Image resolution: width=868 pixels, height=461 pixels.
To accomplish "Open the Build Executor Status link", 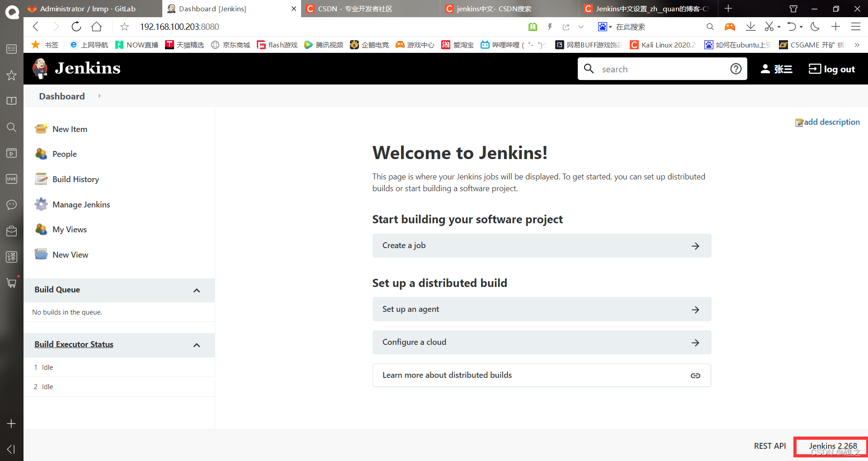I will point(74,344).
